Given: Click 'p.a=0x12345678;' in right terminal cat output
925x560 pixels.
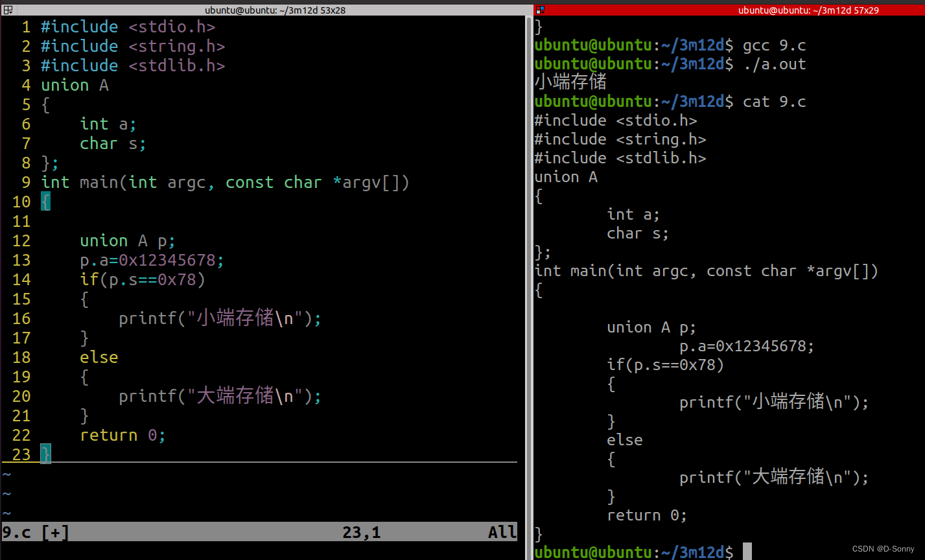Looking at the screenshot, I should pos(747,346).
